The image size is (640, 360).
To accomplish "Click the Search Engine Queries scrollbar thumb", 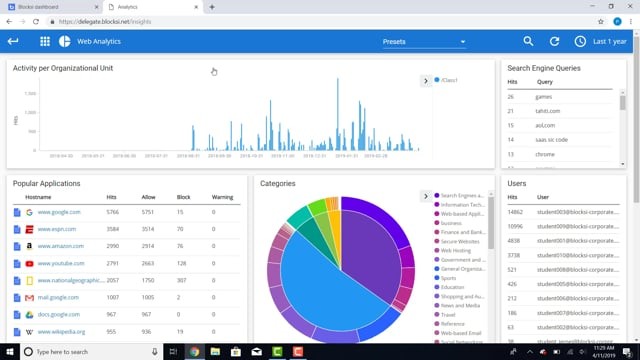I will click(x=622, y=102).
